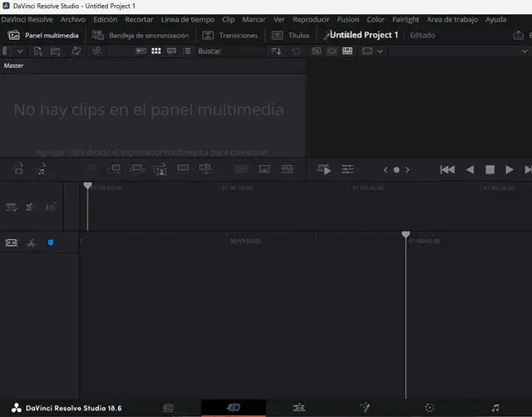Click the box with curved arrow icon

pyautogui.click(x=18, y=169)
